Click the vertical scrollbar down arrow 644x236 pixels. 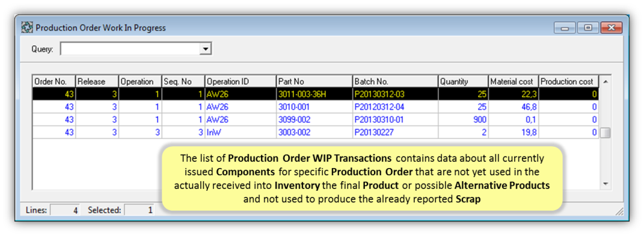point(605,184)
